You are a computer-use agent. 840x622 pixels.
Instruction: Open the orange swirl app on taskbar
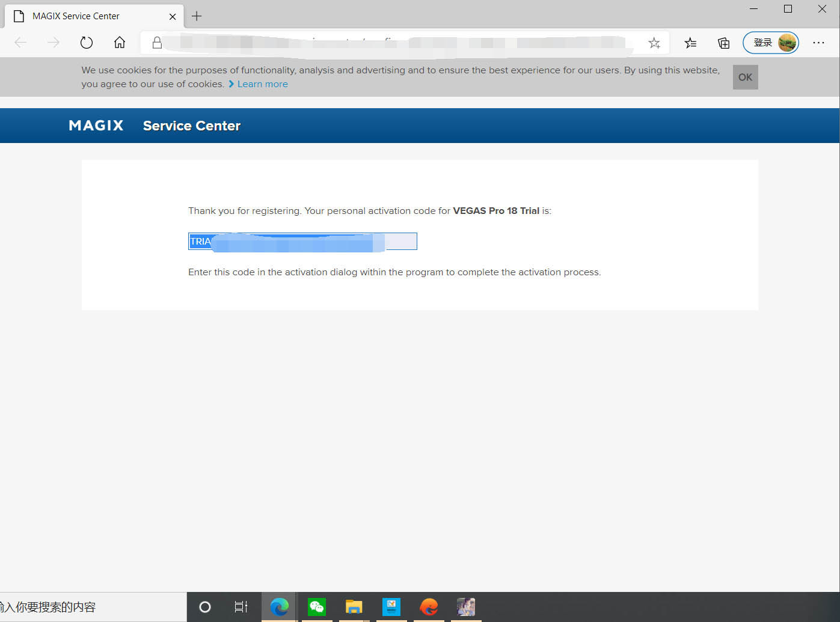tap(429, 607)
